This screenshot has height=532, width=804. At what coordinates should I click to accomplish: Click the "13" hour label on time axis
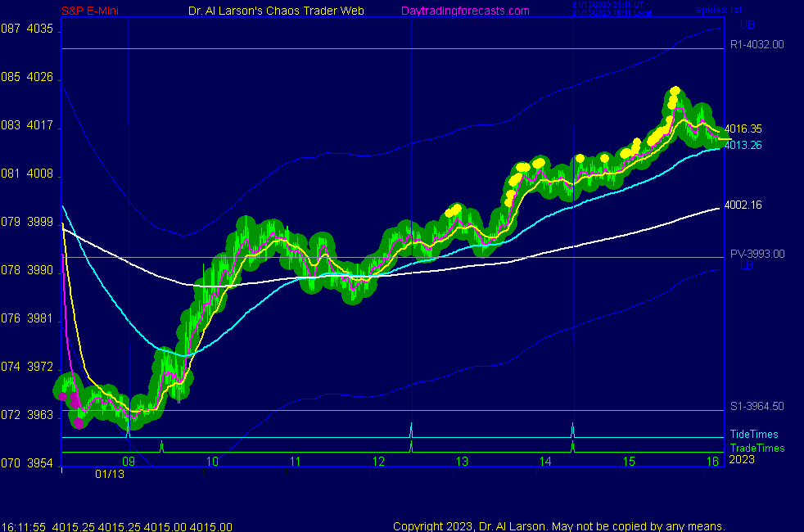click(x=462, y=462)
